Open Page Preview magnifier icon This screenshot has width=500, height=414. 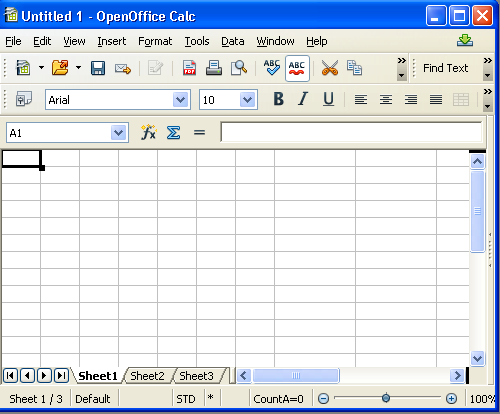pos(239,68)
